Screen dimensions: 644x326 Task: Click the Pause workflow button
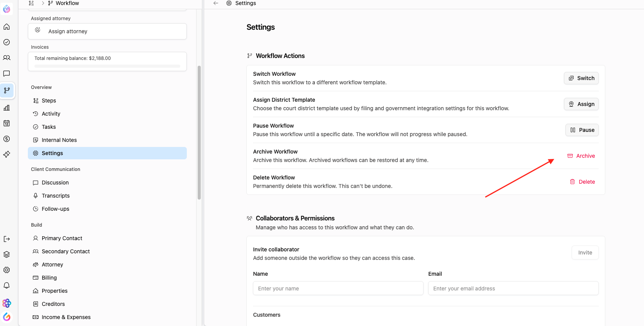tap(582, 130)
